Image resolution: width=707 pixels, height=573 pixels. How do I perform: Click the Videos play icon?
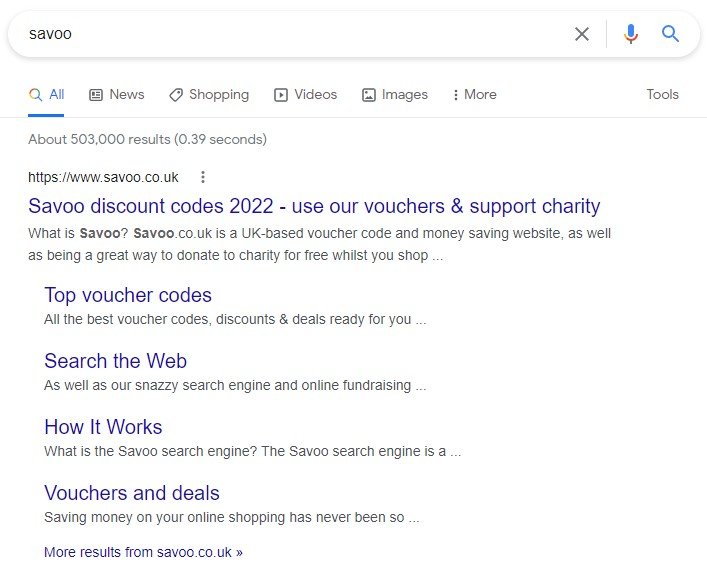(280, 95)
